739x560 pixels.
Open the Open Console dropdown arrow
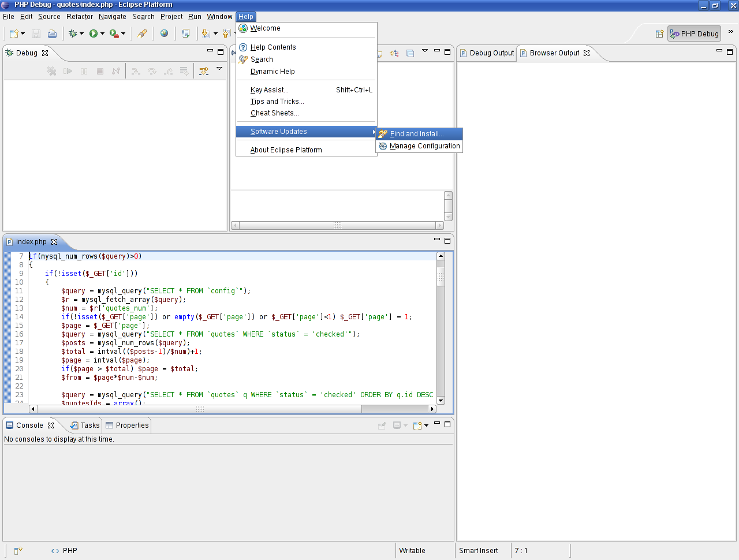point(426,425)
